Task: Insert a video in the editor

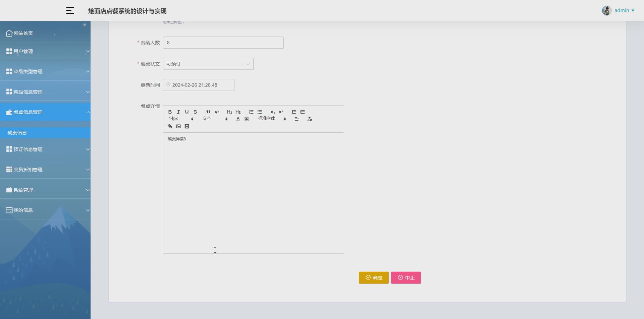Action: tap(187, 126)
